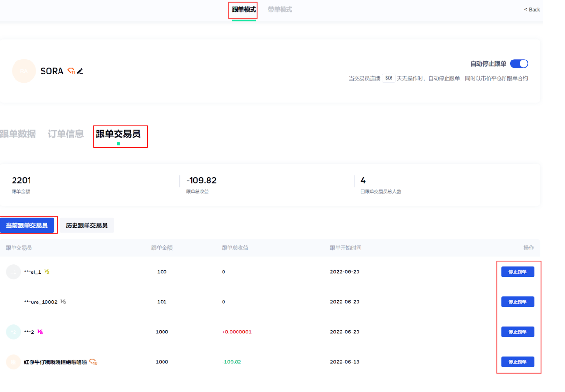The width and height of the screenshot is (565, 392).
Task: Click the V0 level badge beside ***ure_10002
Action: coord(63,302)
